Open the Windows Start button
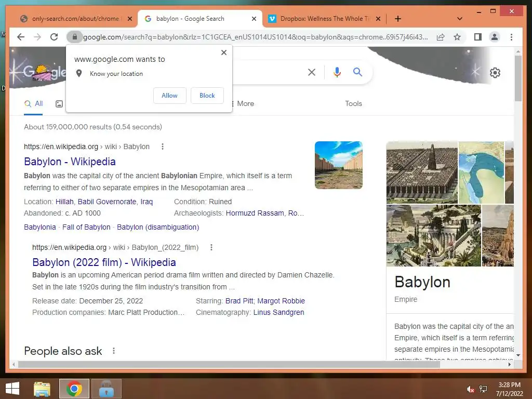The image size is (532, 399). click(12, 389)
